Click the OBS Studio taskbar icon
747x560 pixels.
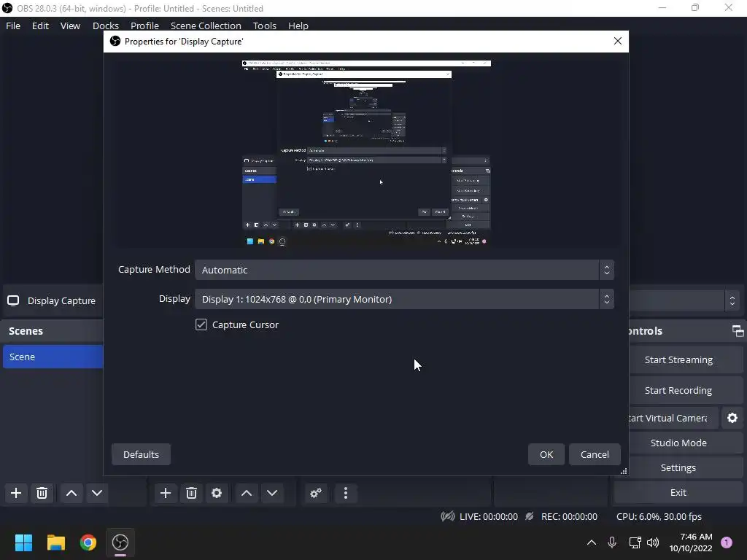click(120, 542)
